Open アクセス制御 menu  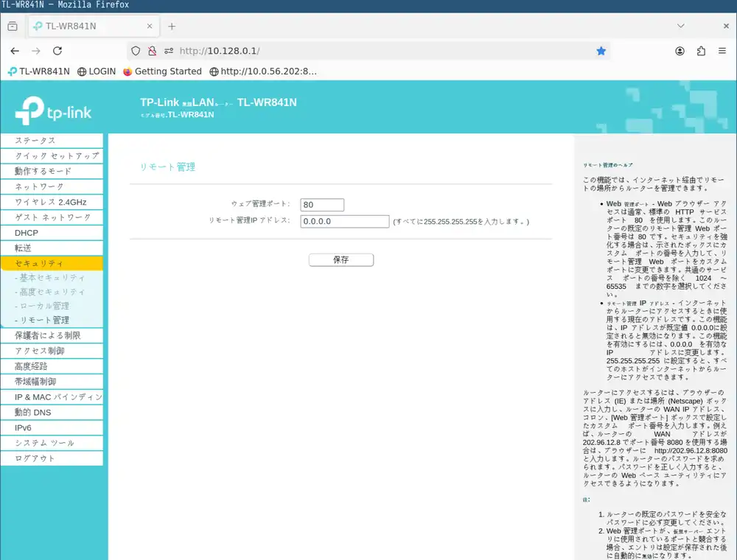(52, 351)
